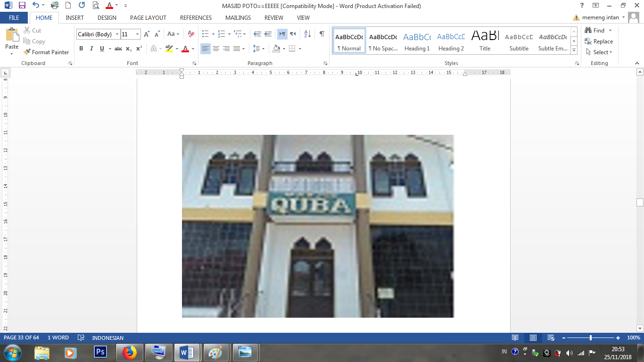Click the PAGE 33 OF 64 indicator

click(x=21, y=338)
